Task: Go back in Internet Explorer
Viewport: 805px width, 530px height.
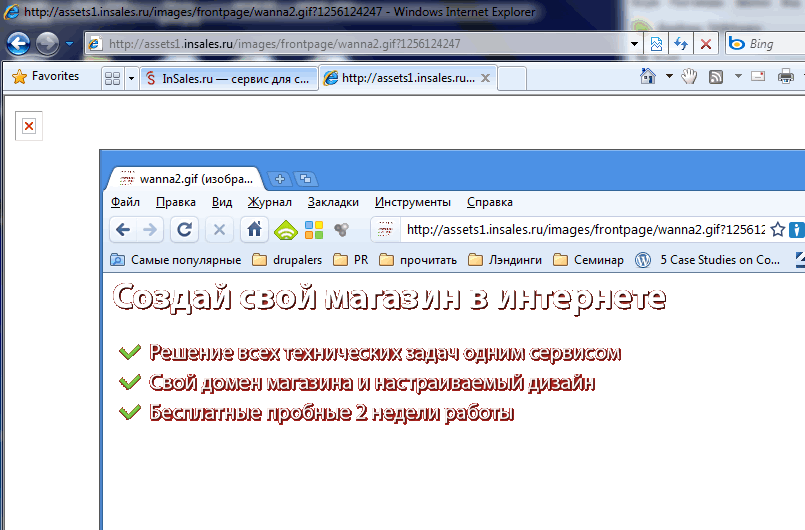Action: tap(18, 44)
